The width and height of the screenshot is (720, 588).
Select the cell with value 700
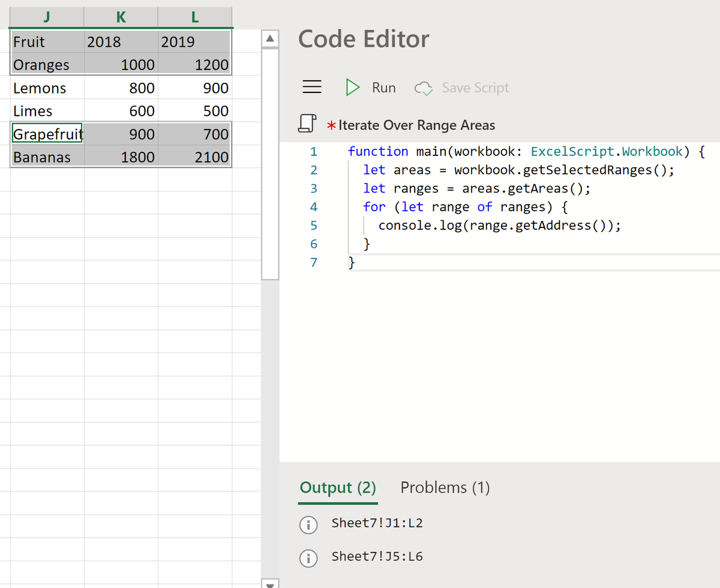coord(195,134)
